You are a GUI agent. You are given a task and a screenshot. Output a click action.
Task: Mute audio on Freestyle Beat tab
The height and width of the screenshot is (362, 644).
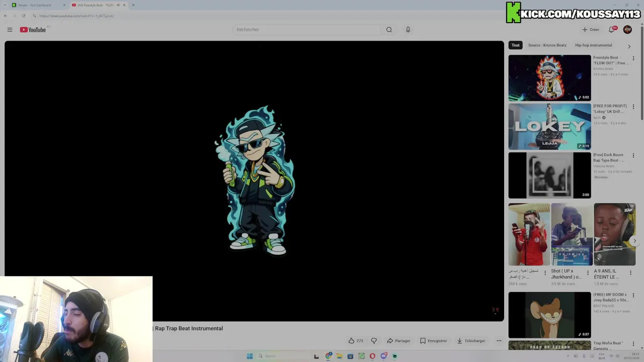[x=118, y=5]
